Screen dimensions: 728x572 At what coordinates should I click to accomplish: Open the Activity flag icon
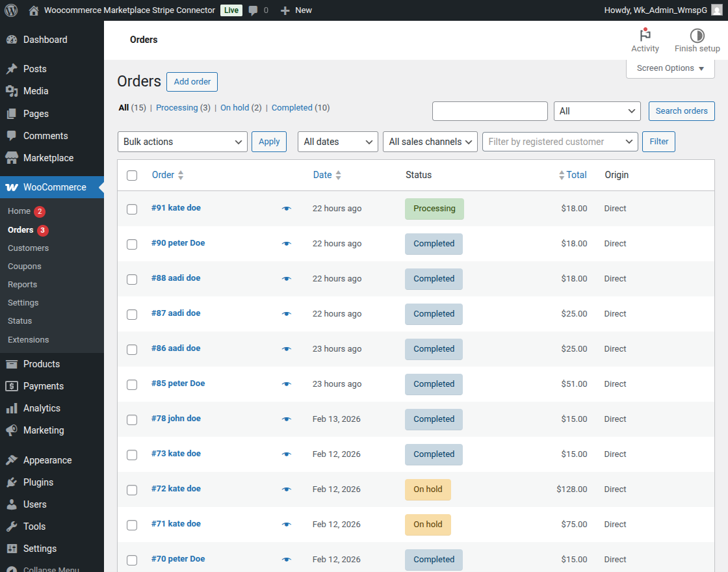[645, 36]
